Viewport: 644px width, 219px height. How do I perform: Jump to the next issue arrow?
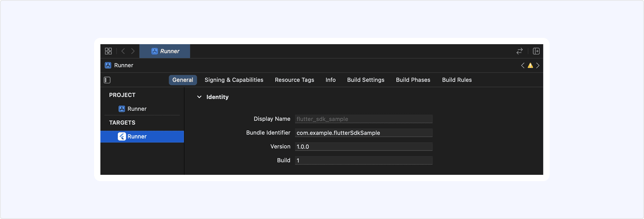tap(538, 66)
